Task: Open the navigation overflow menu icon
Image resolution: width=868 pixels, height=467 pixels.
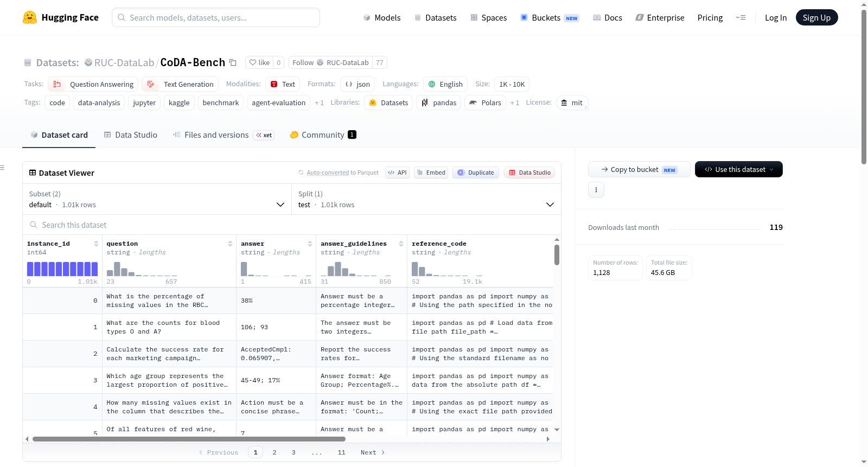Action: coord(741,17)
